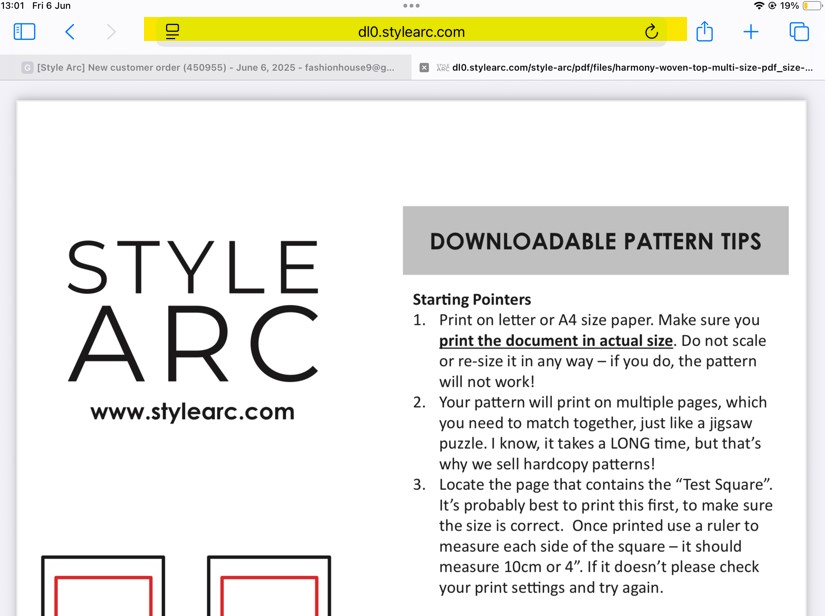Tap the Downloadable Pattern Tips heading
Screen dimensions: 825x616
[x=596, y=241]
